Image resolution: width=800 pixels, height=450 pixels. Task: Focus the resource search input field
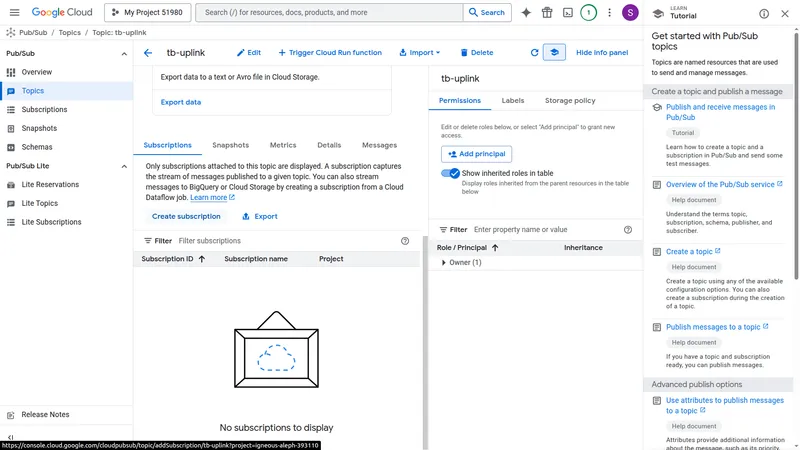click(330, 12)
